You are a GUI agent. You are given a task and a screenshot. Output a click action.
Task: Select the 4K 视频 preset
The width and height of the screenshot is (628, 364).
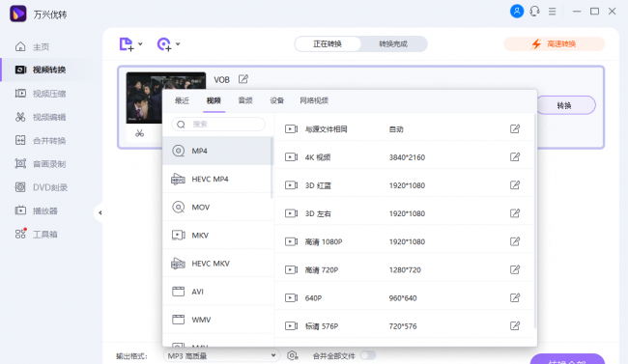coord(405,157)
